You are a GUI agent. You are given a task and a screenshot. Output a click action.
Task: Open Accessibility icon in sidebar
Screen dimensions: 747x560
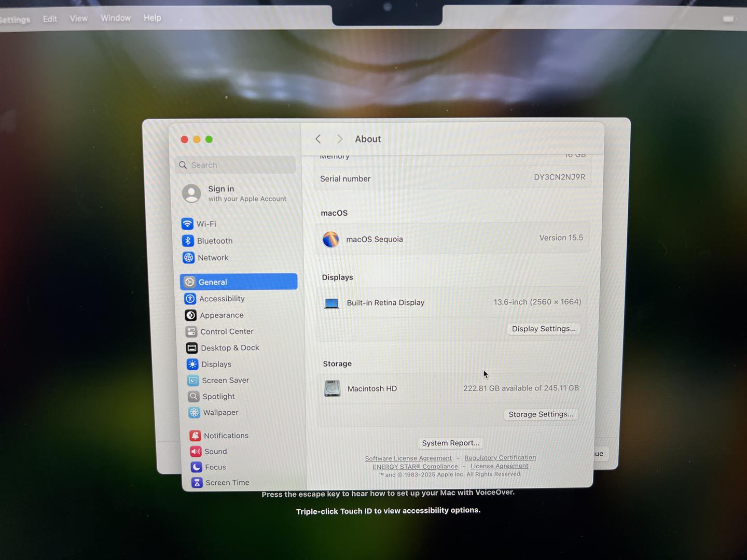click(190, 299)
